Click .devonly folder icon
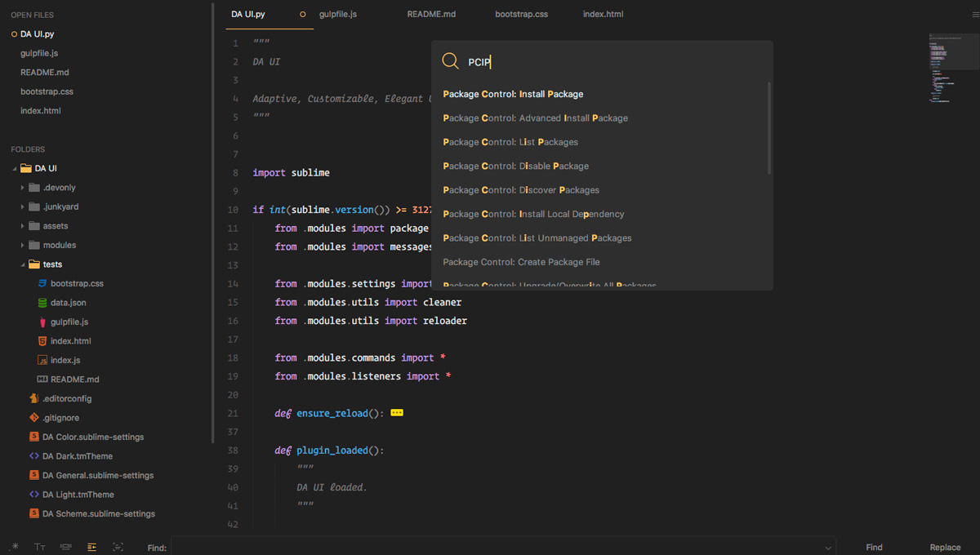980x555 pixels. tap(34, 188)
